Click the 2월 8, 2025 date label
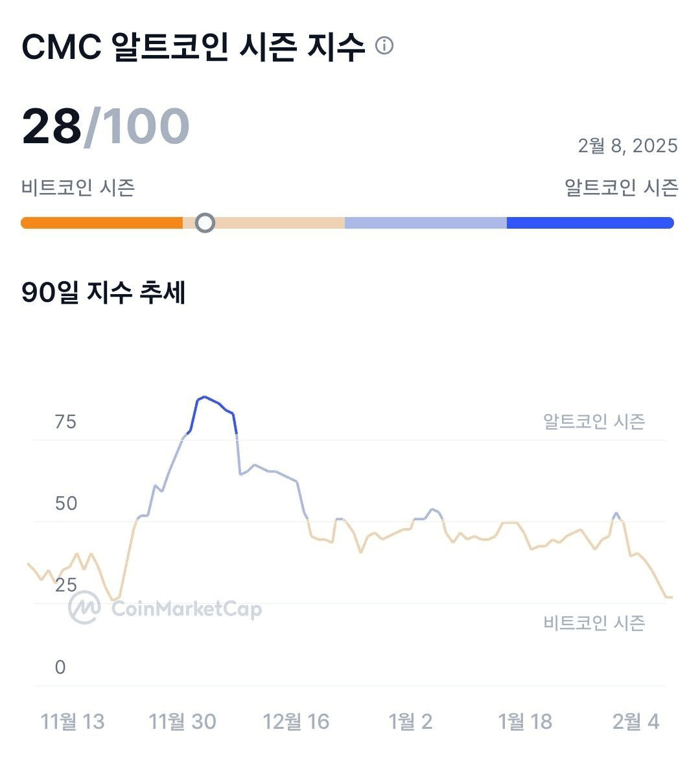700x758 pixels. click(x=628, y=146)
